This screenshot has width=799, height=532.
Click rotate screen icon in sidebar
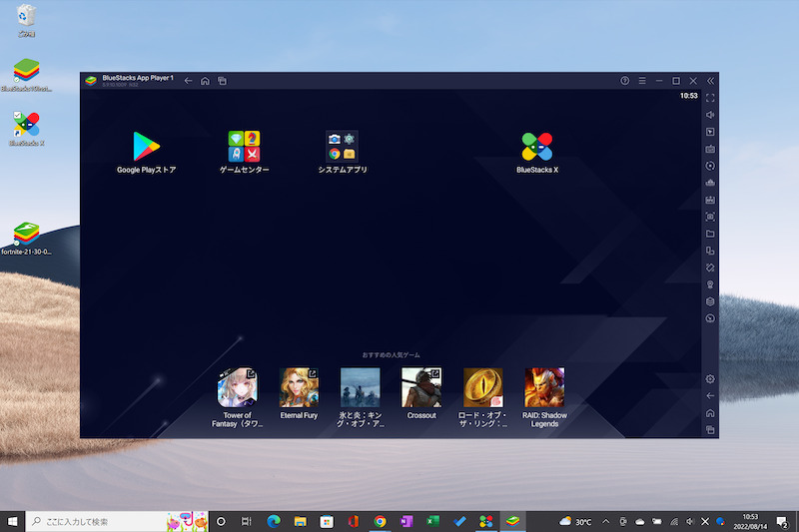pos(710,267)
